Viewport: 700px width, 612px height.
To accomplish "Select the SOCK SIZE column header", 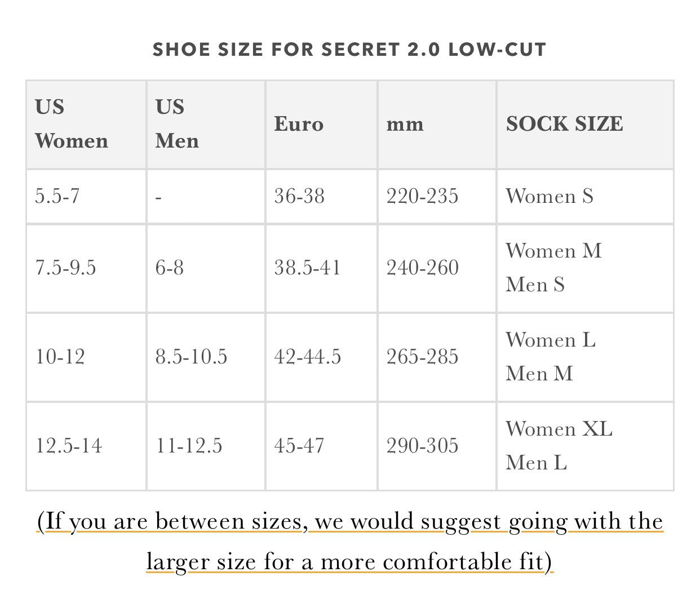I will (564, 124).
